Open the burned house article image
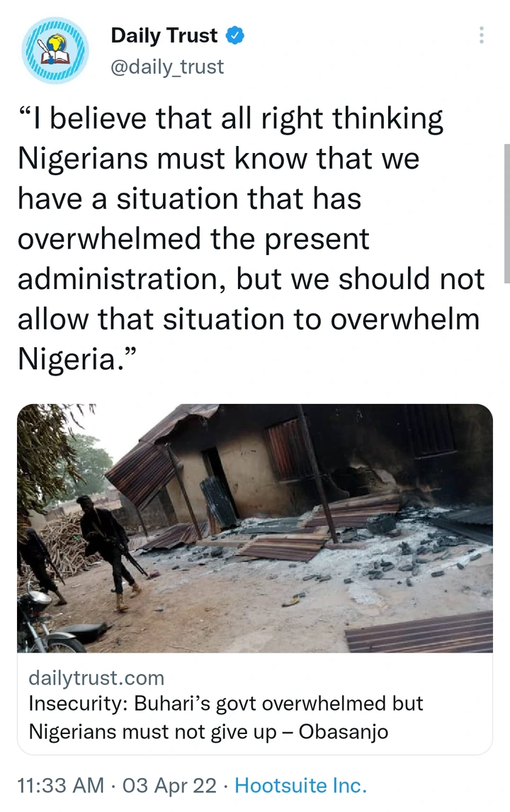This screenshot has width=510, height=812. 255,528
